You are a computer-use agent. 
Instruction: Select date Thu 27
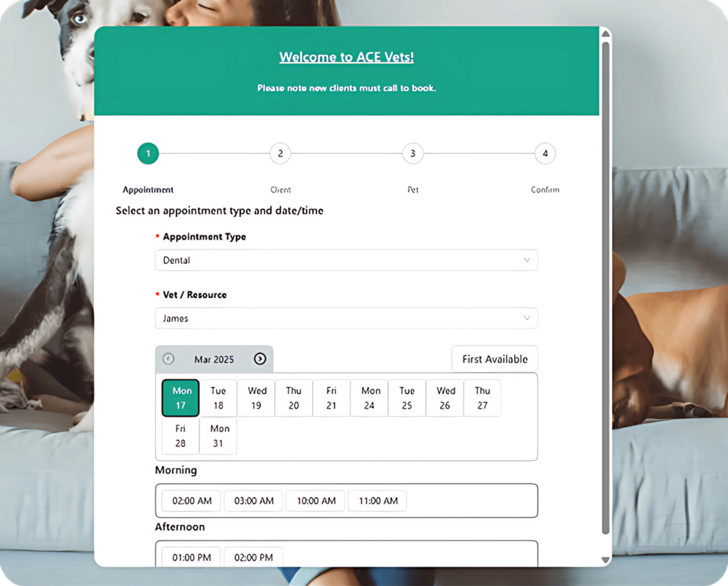483,398
